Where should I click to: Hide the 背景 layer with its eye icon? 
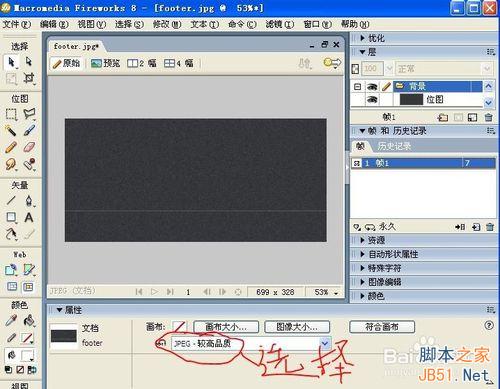(372, 87)
